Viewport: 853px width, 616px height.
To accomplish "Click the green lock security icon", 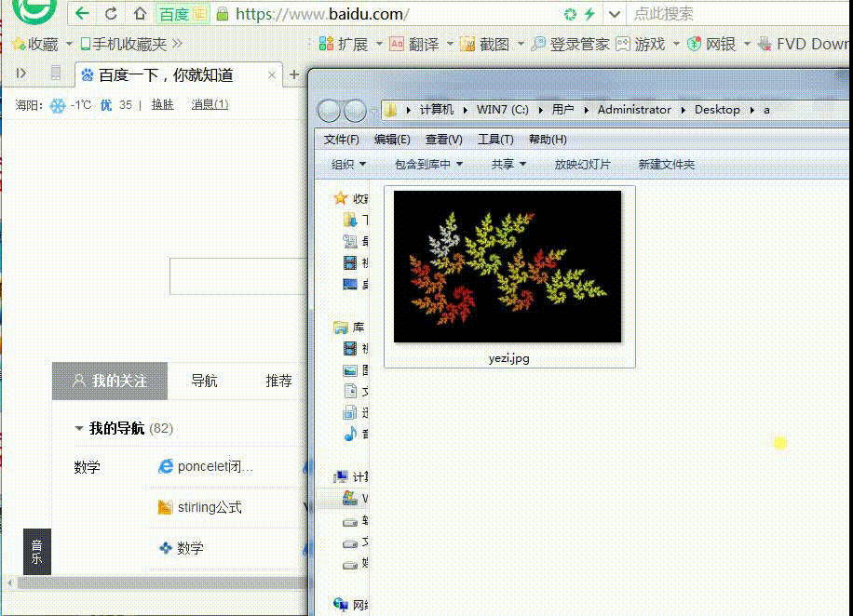I will [x=222, y=14].
